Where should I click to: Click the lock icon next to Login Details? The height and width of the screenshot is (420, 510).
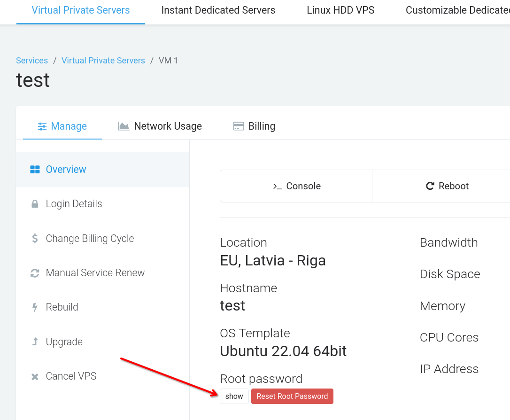click(34, 203)
